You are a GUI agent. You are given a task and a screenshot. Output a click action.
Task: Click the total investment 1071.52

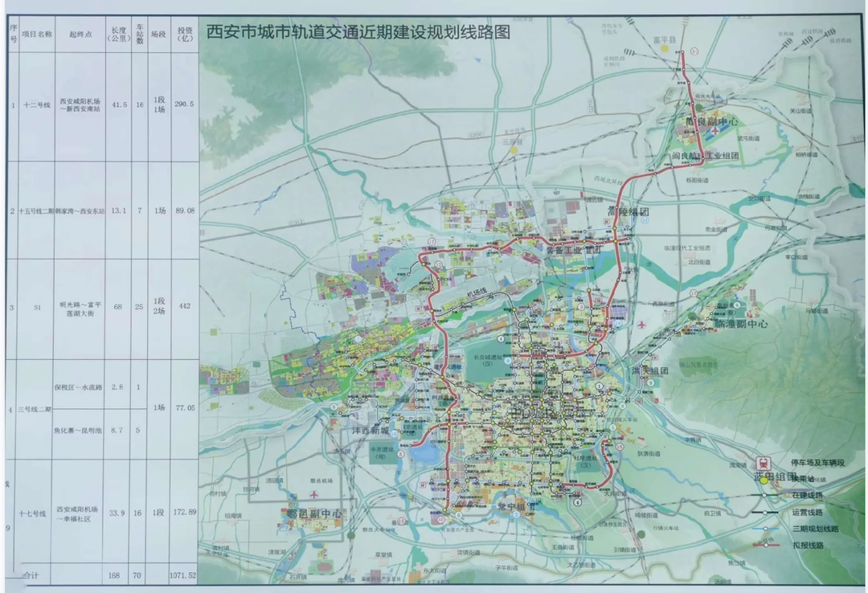click(x=183, y=576)
